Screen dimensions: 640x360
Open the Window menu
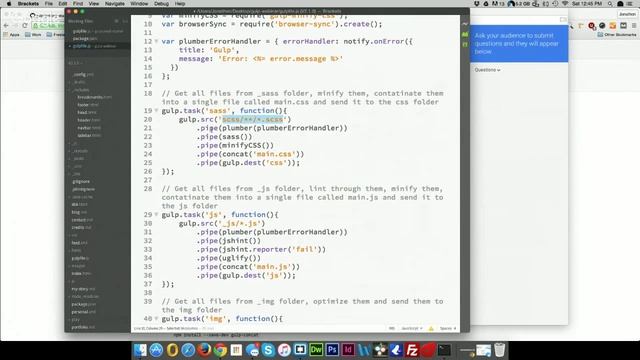point(139,4)
